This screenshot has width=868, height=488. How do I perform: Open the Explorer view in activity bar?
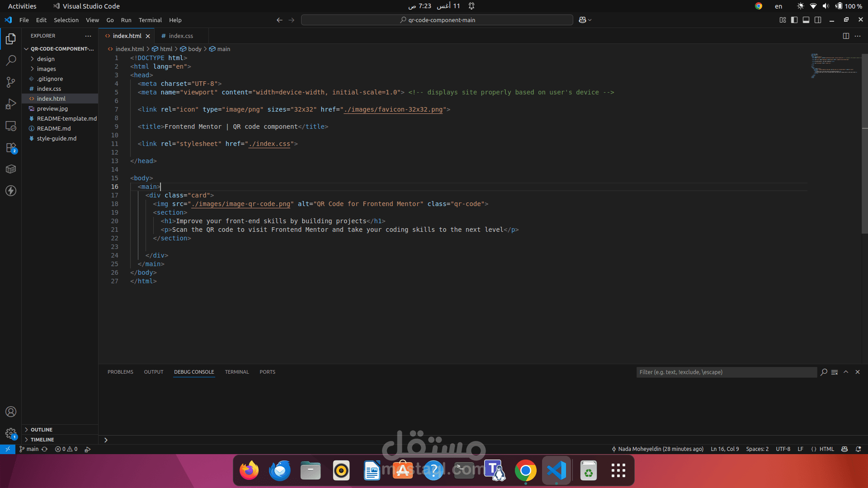coord(11,39)
